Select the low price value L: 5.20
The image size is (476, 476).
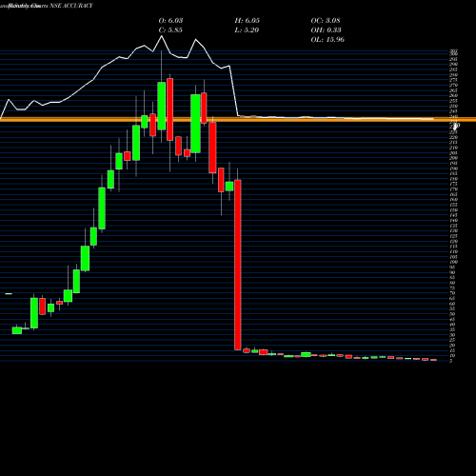point(247,30)
